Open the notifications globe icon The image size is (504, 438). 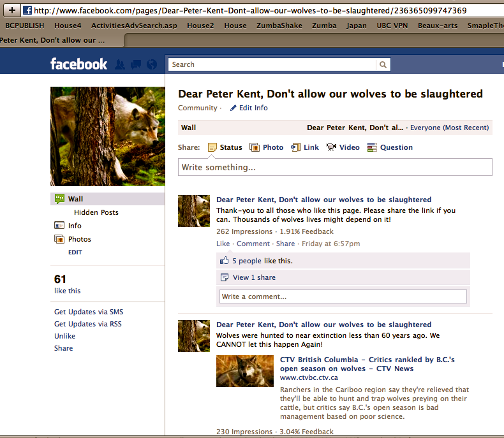click(x=152, y=64)
